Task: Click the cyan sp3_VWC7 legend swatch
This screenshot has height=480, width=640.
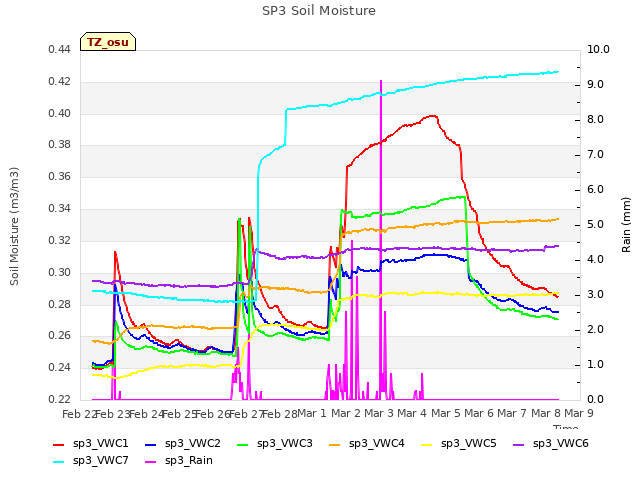Action: point(59,462)
